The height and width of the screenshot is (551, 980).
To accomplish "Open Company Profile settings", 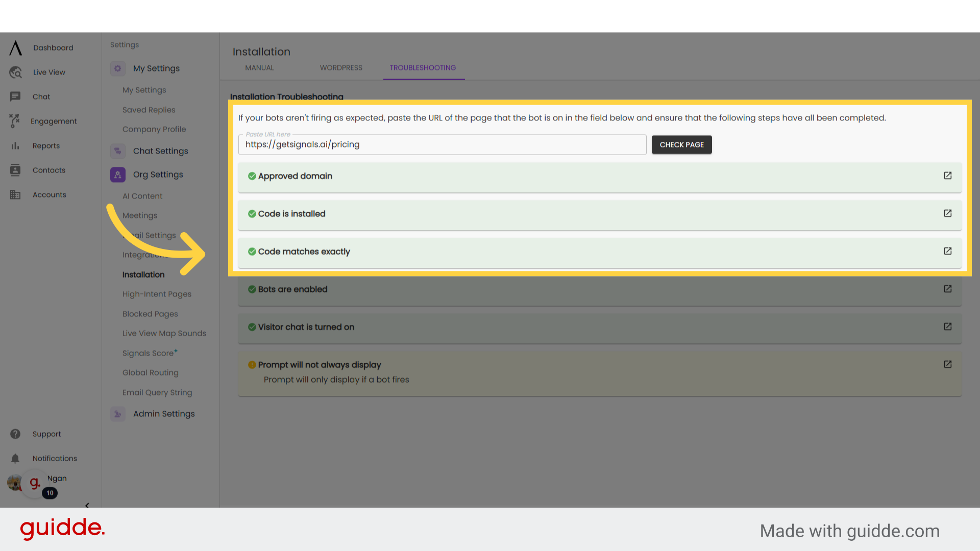I will [x=154, y=129].
